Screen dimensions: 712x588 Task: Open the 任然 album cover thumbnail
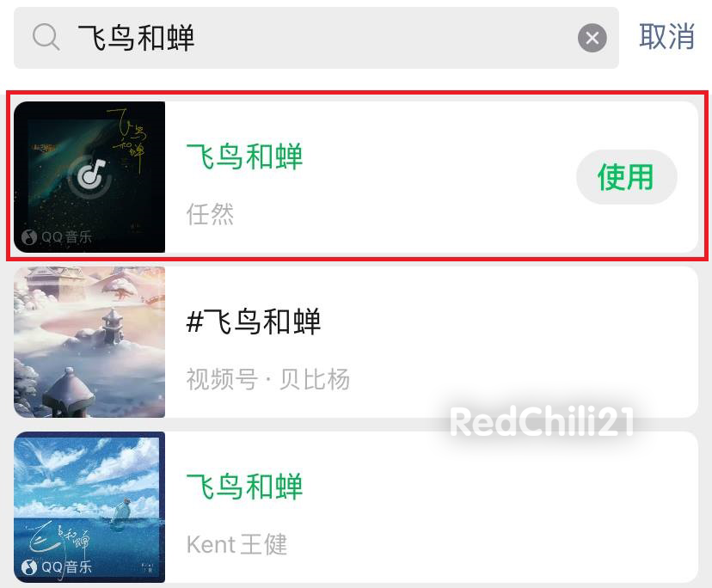pos(89,177)
